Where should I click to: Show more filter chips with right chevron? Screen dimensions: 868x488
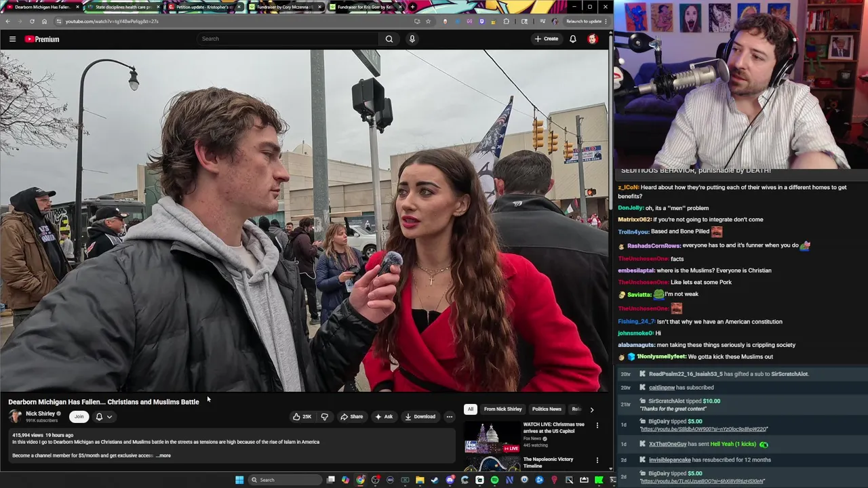591,409
